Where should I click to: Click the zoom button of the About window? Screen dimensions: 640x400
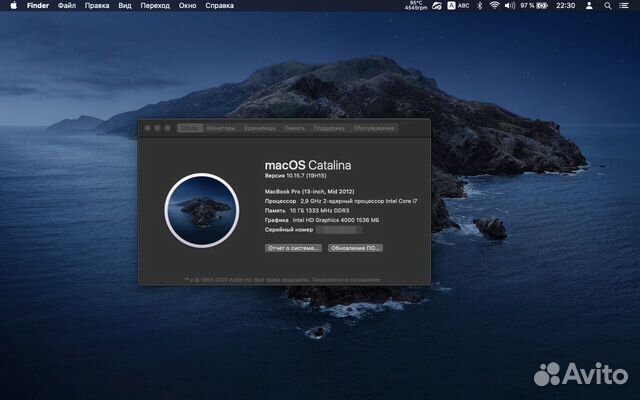167,128
